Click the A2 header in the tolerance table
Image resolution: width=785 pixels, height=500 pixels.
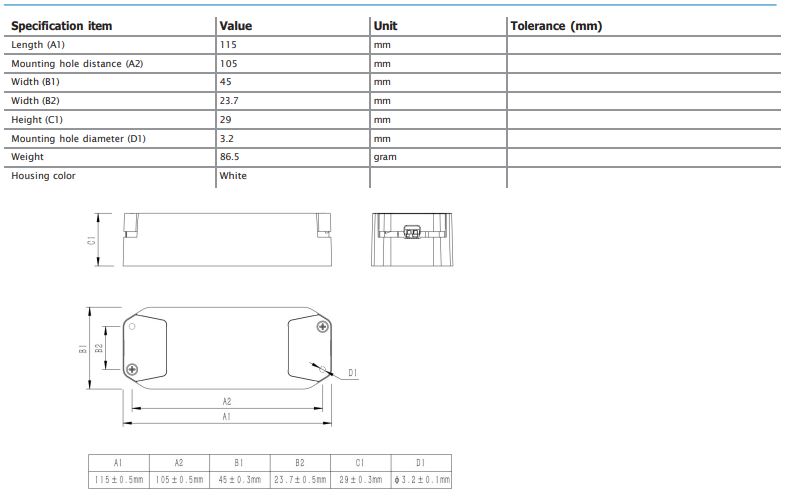tap(179, 463)
